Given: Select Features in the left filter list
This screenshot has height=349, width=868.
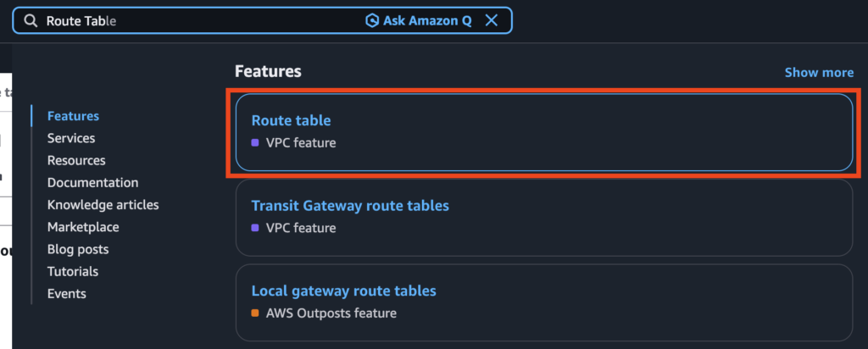Looking at the screenshot, I should coord(73,116).
